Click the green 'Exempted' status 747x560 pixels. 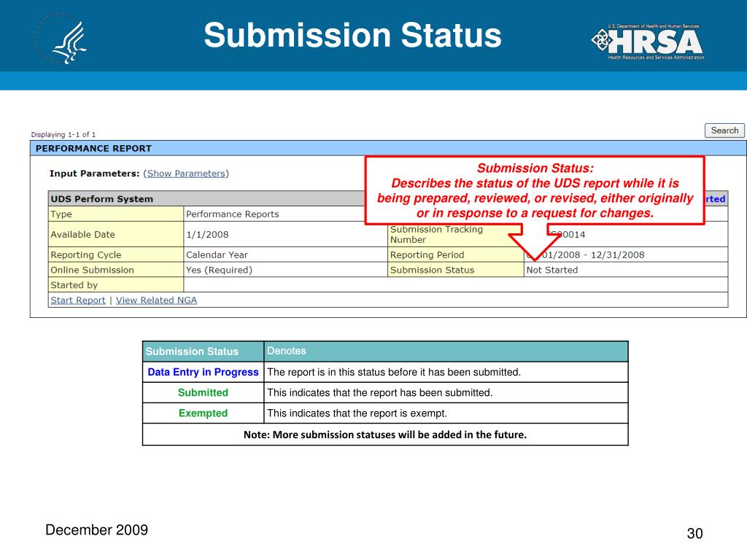pyautogui.click(x=203, y=413)
